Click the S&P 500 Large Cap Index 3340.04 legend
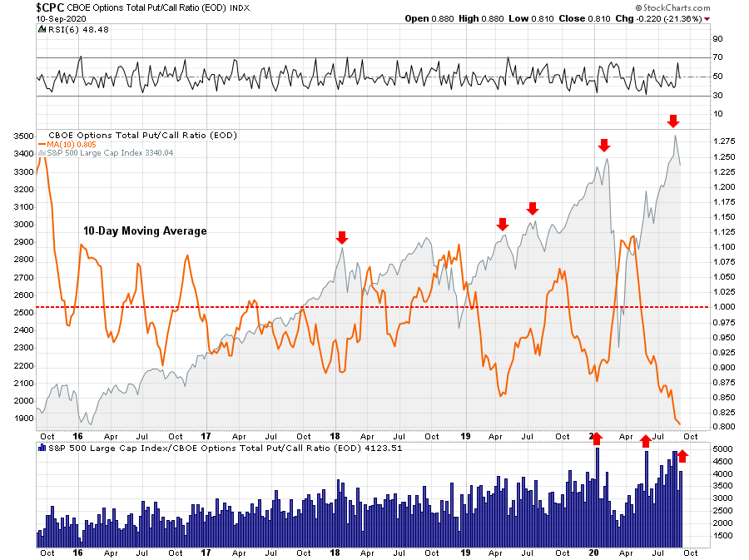This screenshot has width=749, height=560. tap(110, 153)
